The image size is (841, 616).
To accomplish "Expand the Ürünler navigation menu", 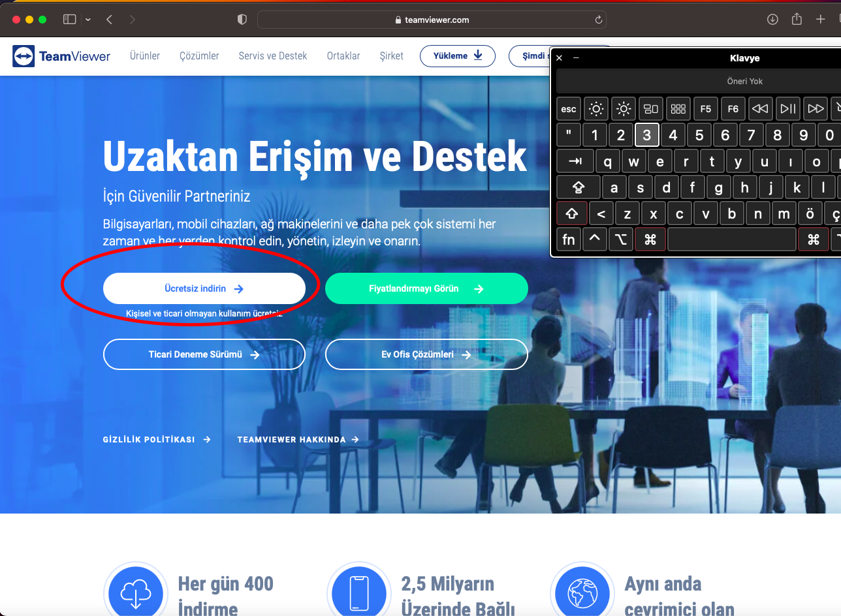I will click(144, 56).
